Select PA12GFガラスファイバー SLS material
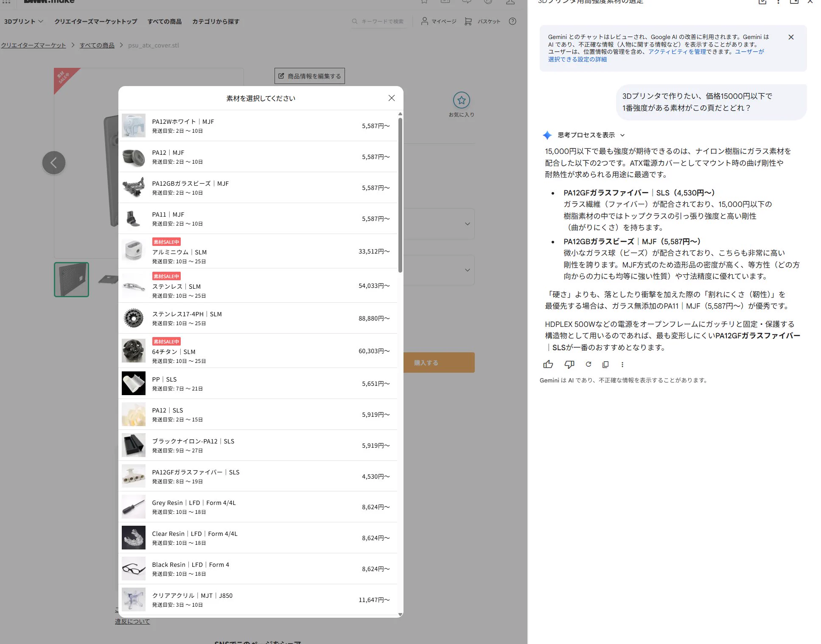Viewport: 821px width, 644px height. 258,476
